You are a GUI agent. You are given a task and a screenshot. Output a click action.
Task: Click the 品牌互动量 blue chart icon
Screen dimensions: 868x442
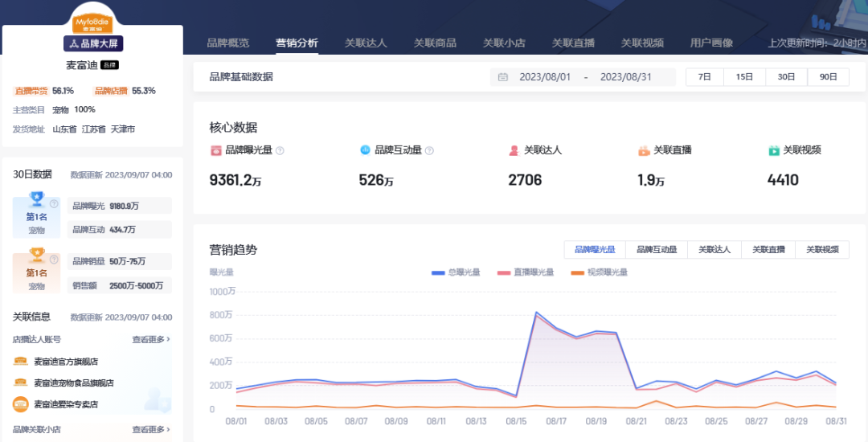[365, 150]
